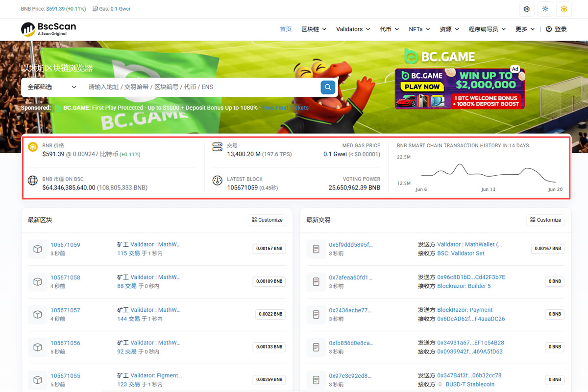Open 88 交易 link of block 105671058
The image size is (588, 392).
pyautogui.click(x=127, y=286)
